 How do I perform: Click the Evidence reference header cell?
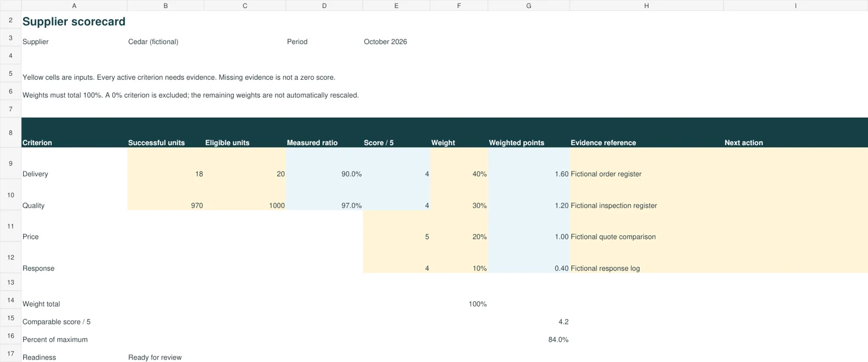coord(646,132)
